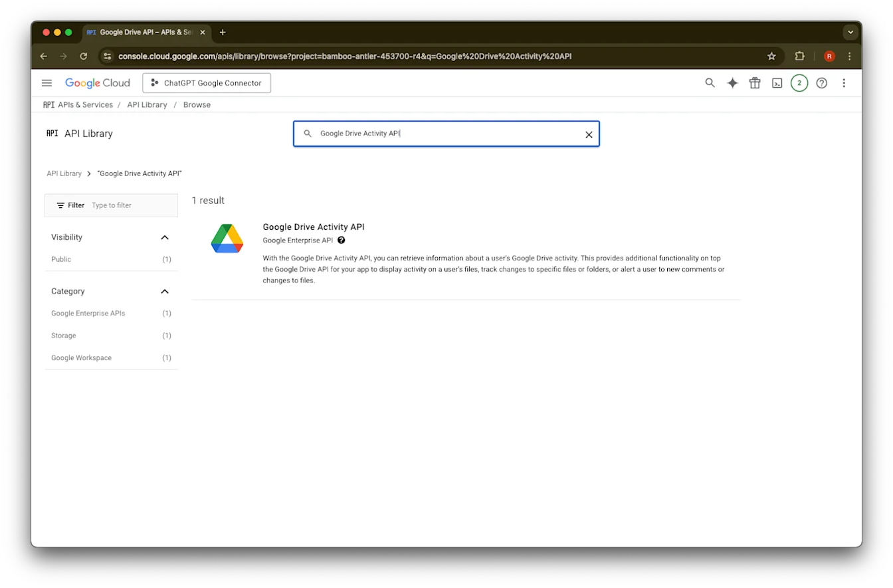
Task: Click the Filter lines icon
Action: click(x=60, y=205)
